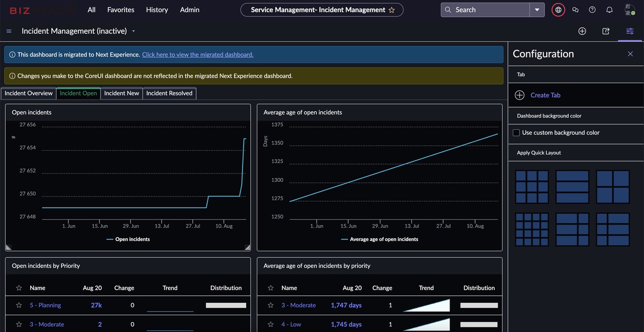Star the 1,747 days row
Viewport: 644px width, 332px height.
(x=271, y=305)
